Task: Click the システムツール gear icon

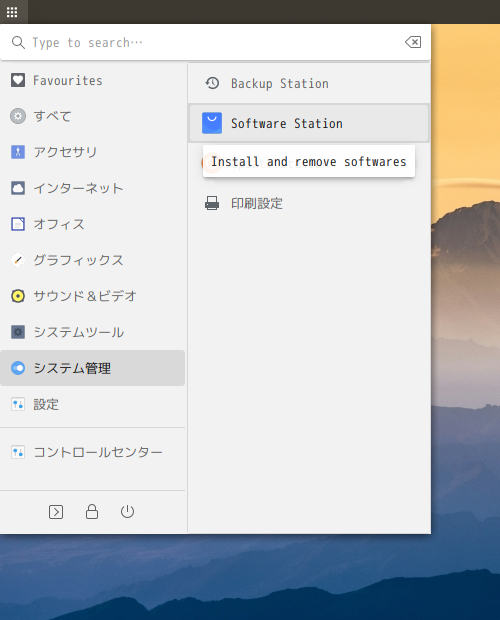Action: coord(18,332)
